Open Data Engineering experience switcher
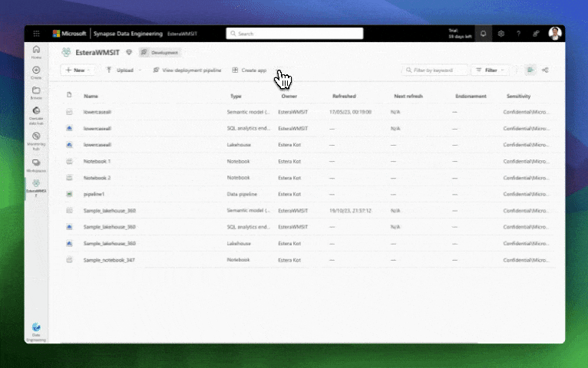The width and height of the screenshot is (588, 368). point(36,332)
